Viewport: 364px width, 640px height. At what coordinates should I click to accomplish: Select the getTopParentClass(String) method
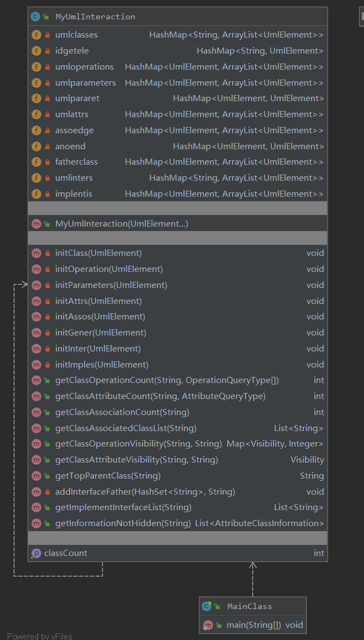(108, 476)
